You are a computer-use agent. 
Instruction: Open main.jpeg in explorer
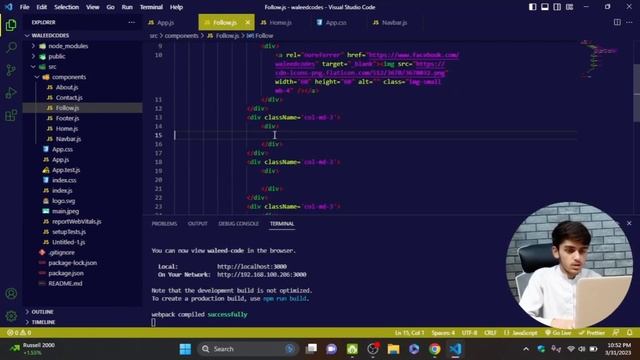click(x=65, y=211)
